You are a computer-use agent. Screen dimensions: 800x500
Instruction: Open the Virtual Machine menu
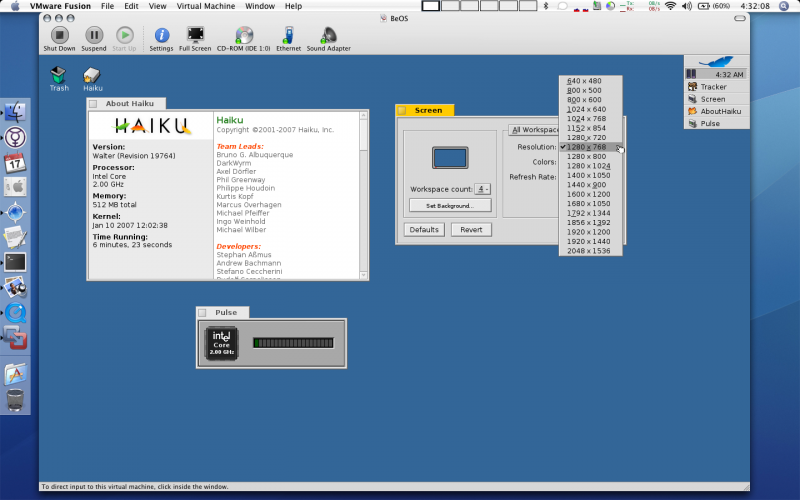[x=206, y=6]
